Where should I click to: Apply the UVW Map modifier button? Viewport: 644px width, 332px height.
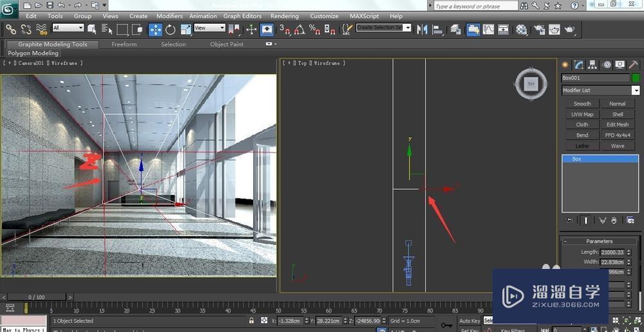tap(582, 115)
